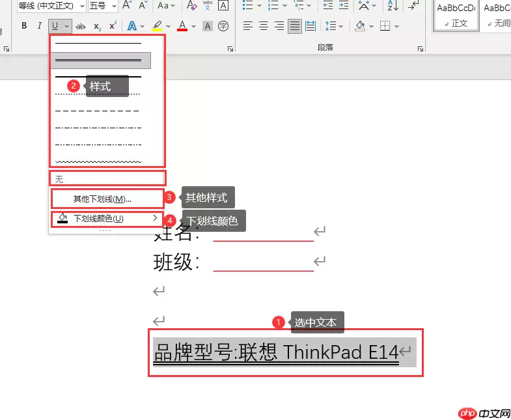Open the 下划线颜色(U) submenu
This screenshot has width=511, height=420.
pyautogui.click(x=107, y=219)
